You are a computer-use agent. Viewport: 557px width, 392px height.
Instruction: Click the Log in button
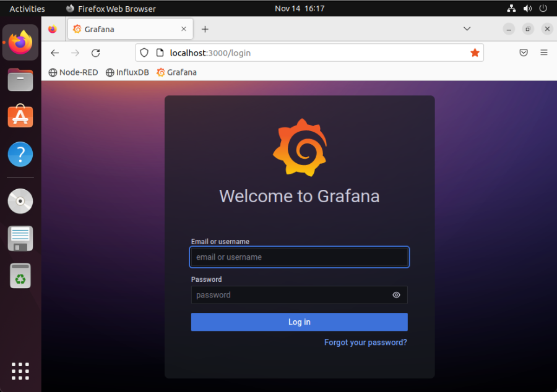point(300,322)
